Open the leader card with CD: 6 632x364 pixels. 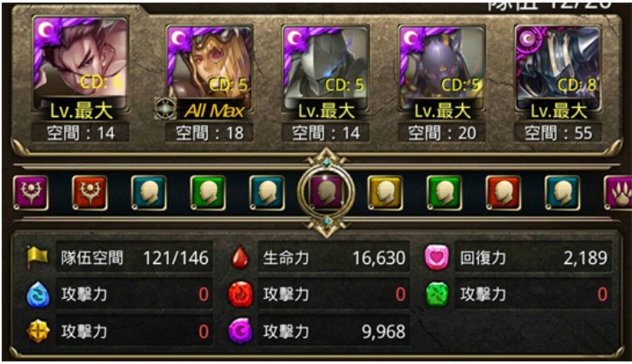80,64
